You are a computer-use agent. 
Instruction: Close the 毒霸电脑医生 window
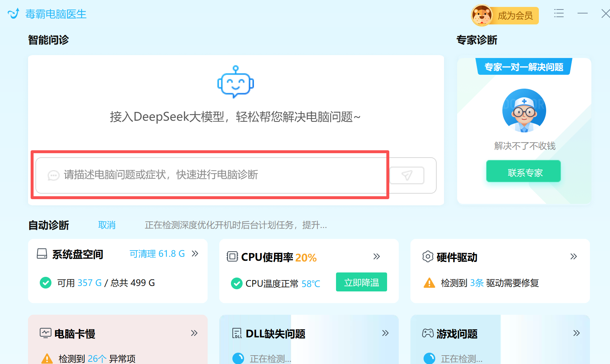click(605, 13)
